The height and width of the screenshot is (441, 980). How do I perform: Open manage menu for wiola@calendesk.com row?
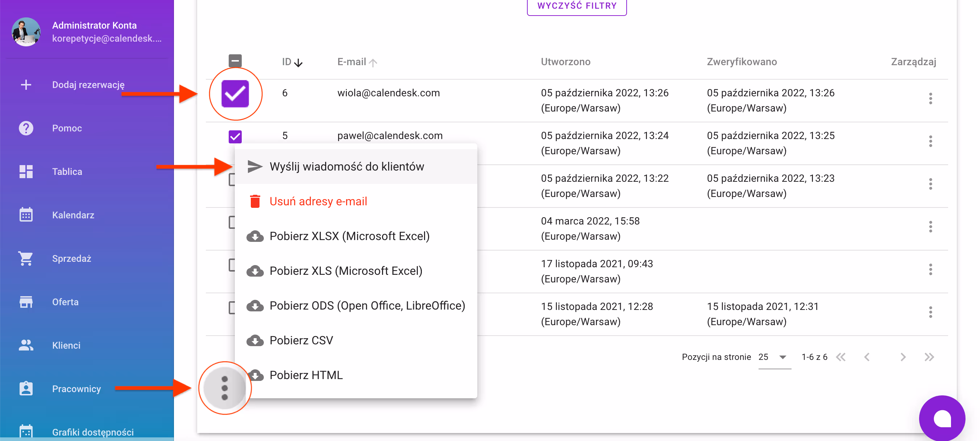click(930, 99)
